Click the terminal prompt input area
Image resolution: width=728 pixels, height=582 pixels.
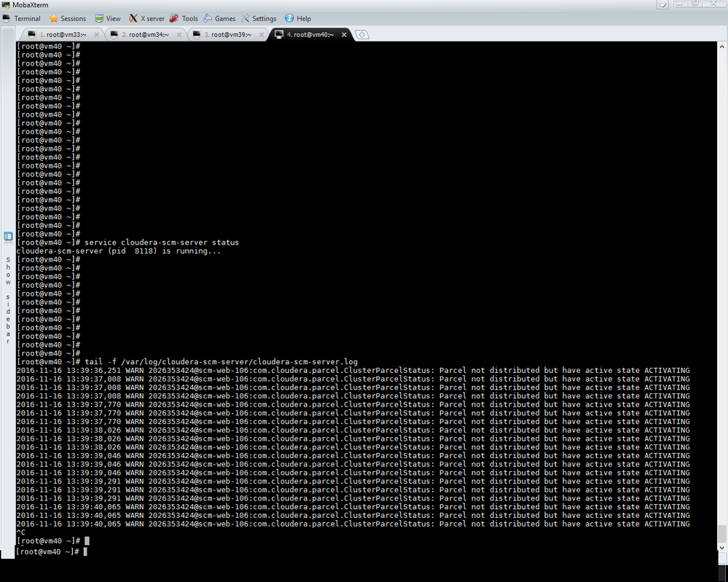(85, 551)
